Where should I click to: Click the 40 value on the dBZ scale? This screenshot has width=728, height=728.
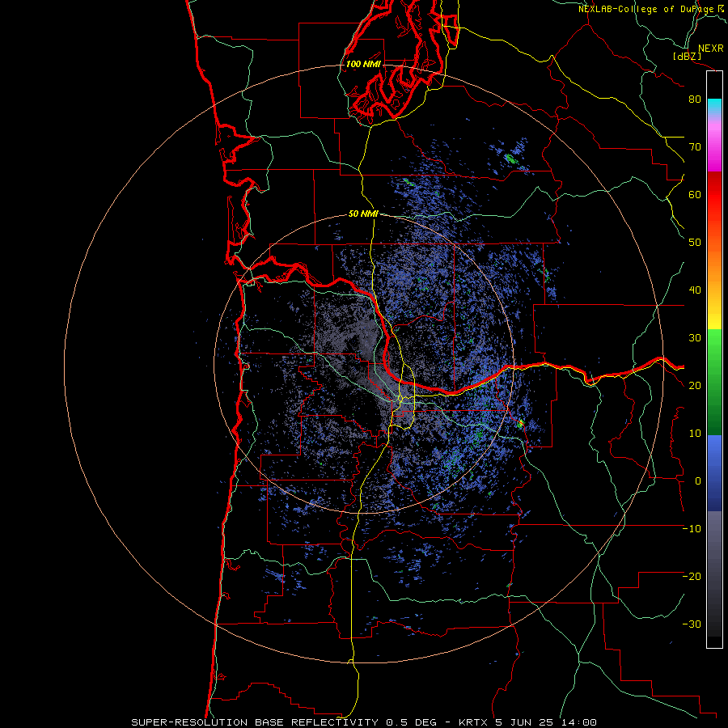click(695, 290)
